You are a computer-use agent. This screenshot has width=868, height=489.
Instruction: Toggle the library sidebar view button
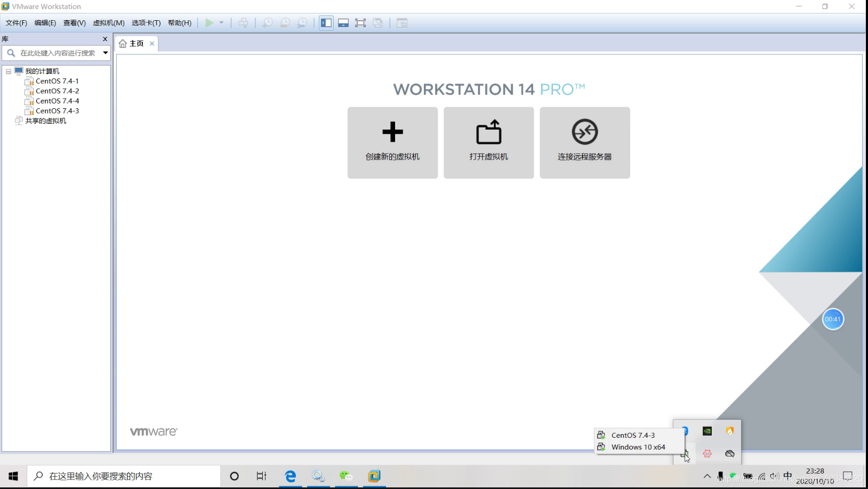(x=326, y=23)
